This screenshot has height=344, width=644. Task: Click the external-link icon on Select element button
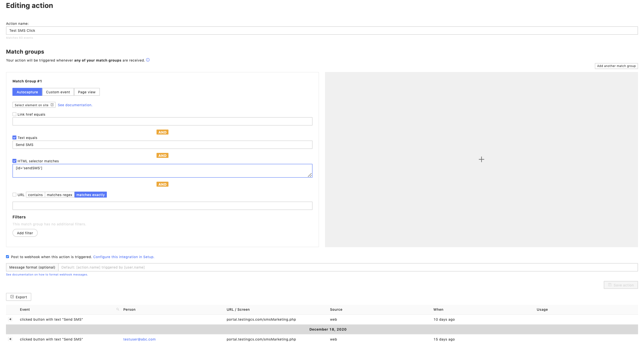(52, 105)
